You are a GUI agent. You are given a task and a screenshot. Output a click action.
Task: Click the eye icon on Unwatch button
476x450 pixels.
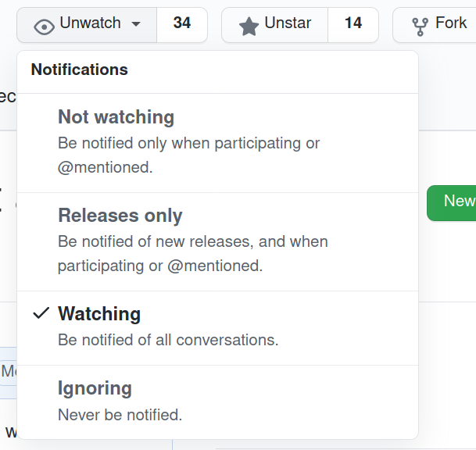coord(44,27)
